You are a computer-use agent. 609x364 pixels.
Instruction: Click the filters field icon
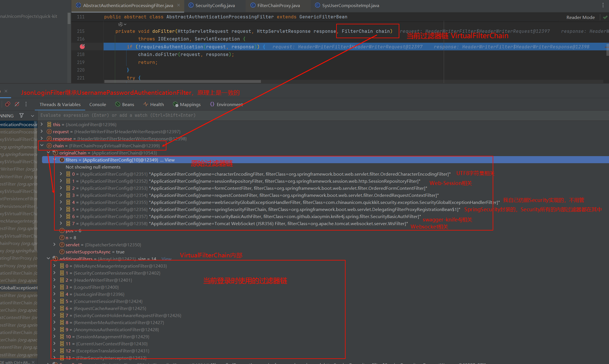(x=62, y=160)
